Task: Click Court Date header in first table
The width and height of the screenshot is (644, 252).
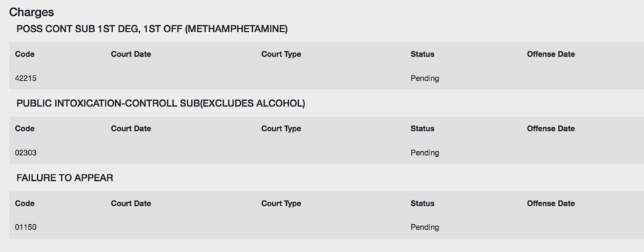Action: coord(131,54)
